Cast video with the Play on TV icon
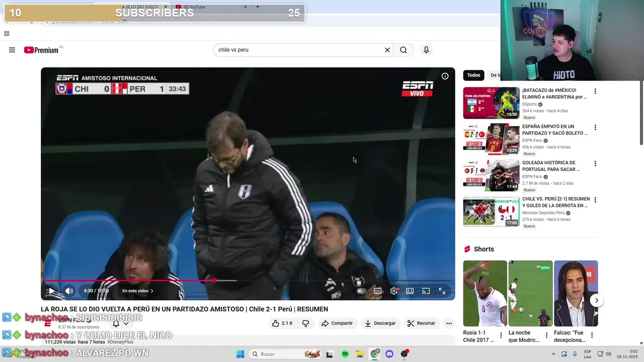 (426, 291)
